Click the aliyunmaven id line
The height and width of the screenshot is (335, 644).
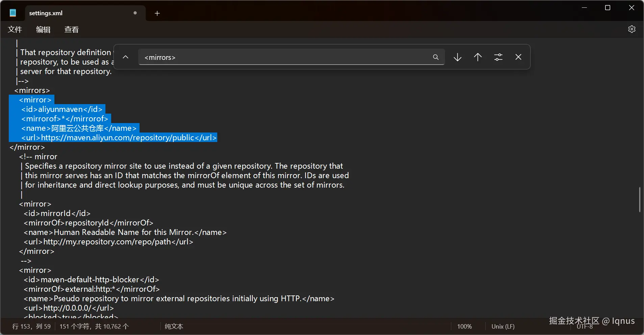coord(62,109)
